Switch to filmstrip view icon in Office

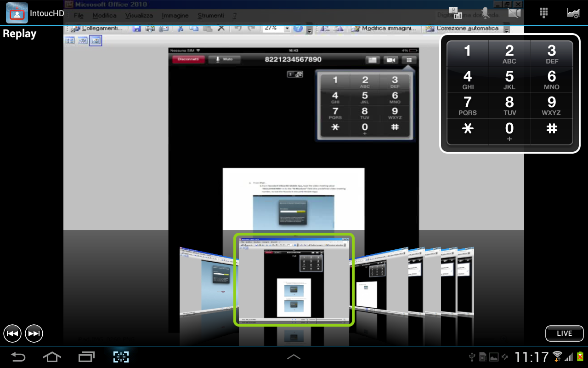click(83, 40)
